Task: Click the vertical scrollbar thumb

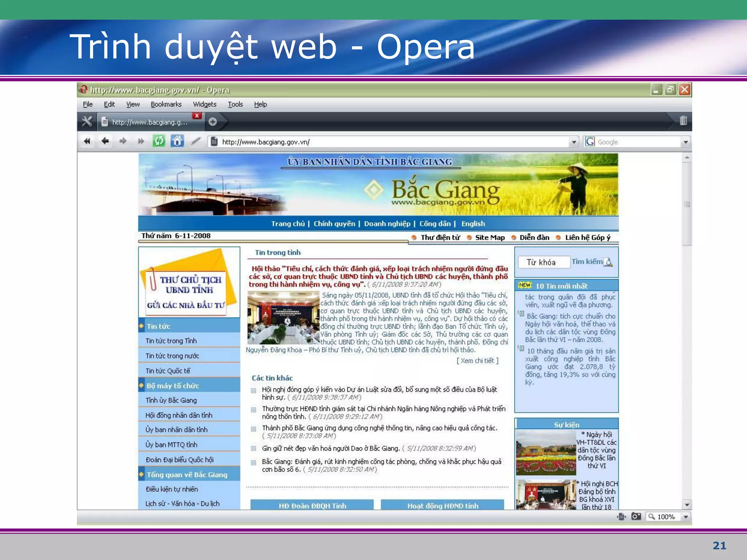Action: tap(687, 204)
